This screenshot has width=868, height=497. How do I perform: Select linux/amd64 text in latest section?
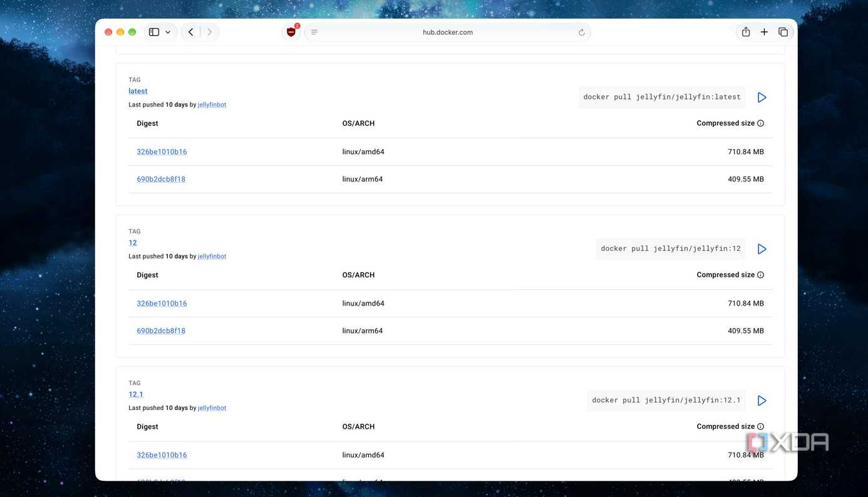tap(363, 151)
